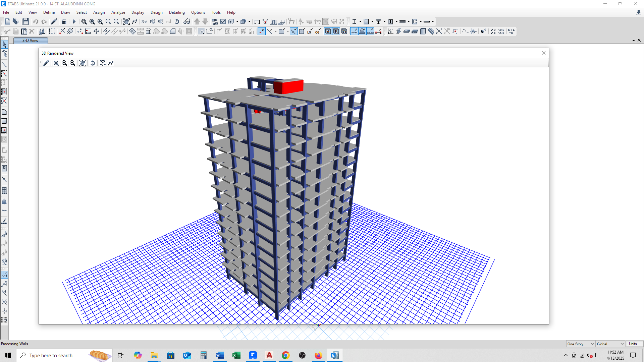Click Draw Beam/Column line tool in sidebar
Image resolution: width=644 pixels, height=362 pixels.
click(4, 64)
